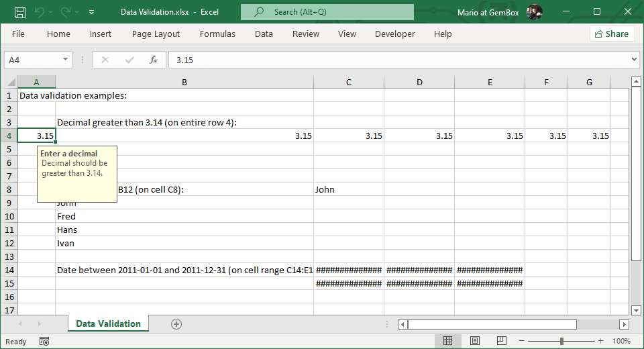Select Normal view in status bar
The height and width of the screenshot is (349, 644).
click(x=447, y=341)
